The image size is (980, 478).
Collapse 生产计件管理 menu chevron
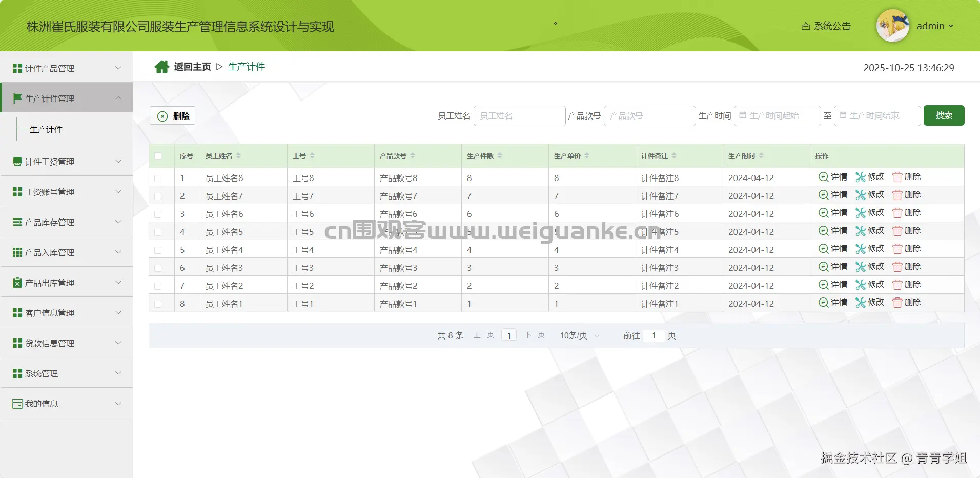(118, 97)
